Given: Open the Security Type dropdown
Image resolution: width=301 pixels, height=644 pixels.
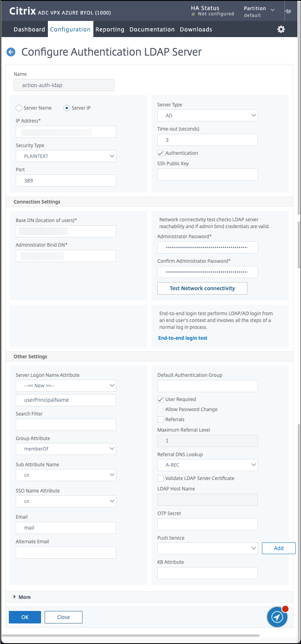Looking at the screenshot, I should [66, 156].
